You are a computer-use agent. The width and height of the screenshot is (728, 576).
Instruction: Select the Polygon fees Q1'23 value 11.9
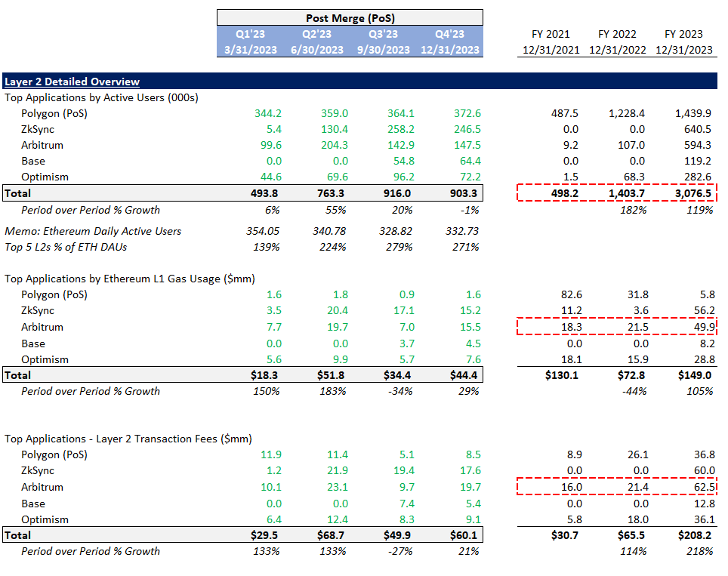(271, 455)
